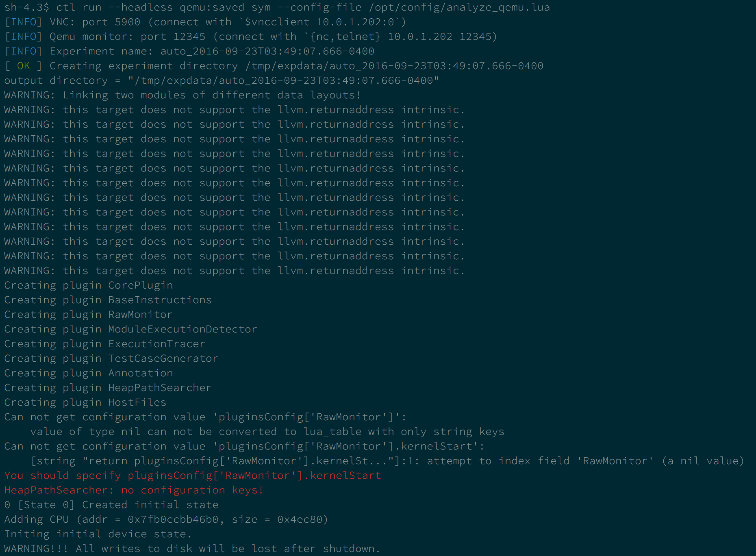756x556 pixels.
Task: Click the first [INFO] tag on the VNC line
Action: tap(23, 22)
